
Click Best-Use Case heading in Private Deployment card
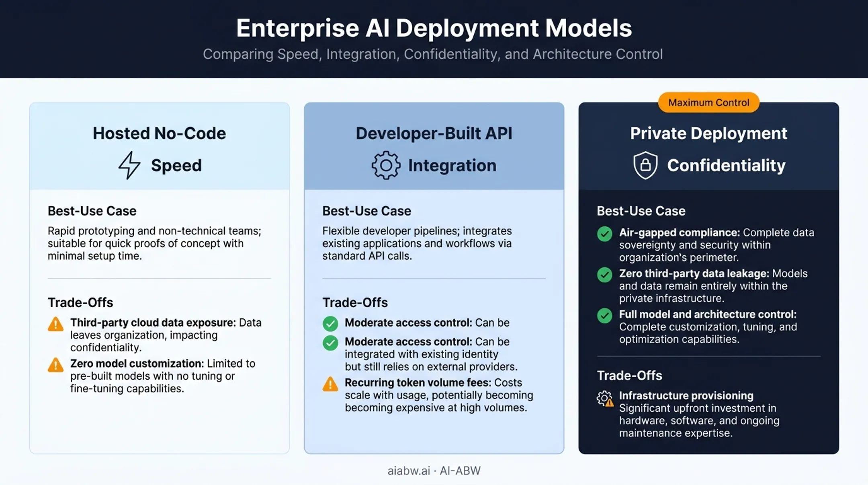tap(641, 211)
